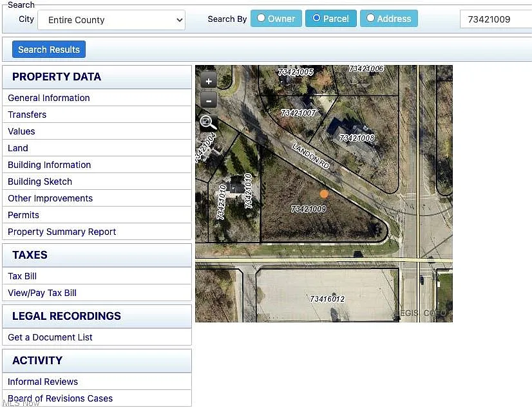Click the map magnifier zoom-area tool
Image resolution: width=532 pixels, height=408 pixels.
208,122
